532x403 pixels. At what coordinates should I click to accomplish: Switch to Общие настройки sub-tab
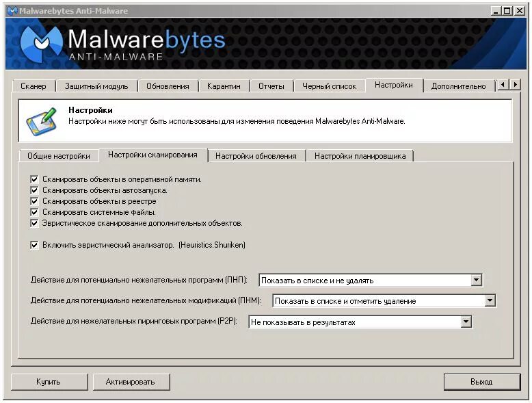click(x=59, y=156)
